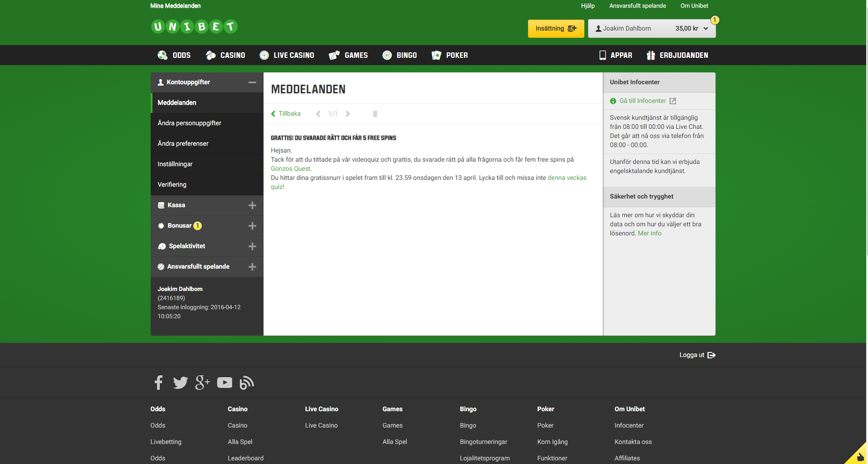Screen dimensions: 868x464
Task: Open the Gonzos Quest link
Action: pos(291,168)
